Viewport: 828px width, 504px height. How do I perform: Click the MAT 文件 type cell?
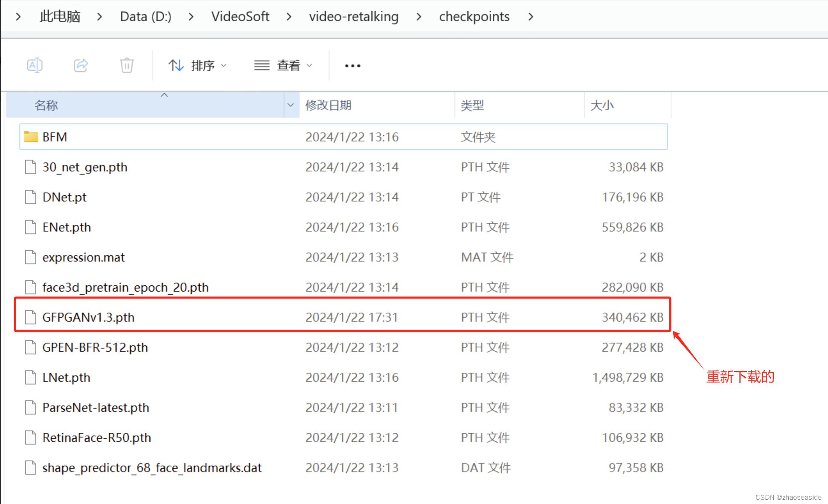pos(487,257)
